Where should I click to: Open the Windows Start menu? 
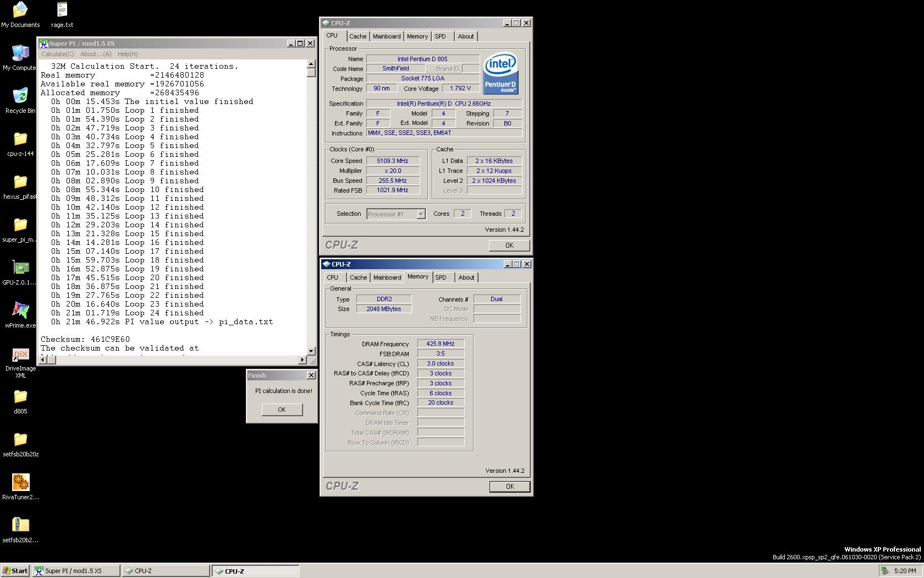point(15,571)
